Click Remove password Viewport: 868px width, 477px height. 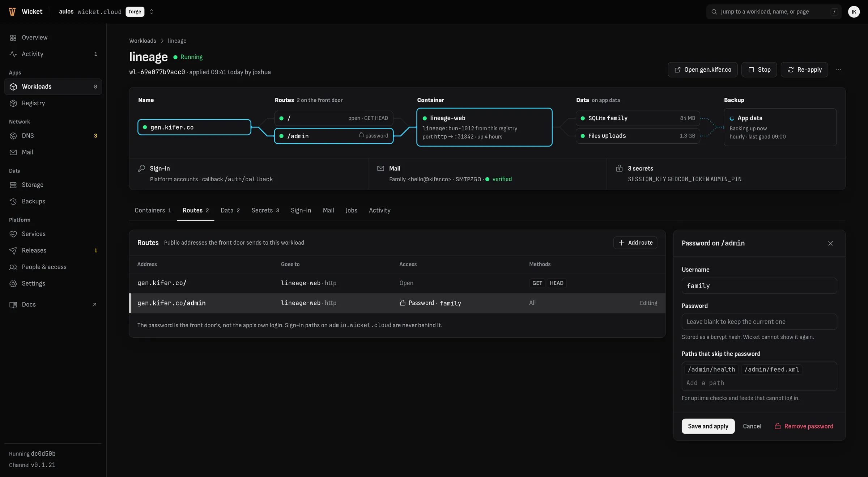point(804,426)
